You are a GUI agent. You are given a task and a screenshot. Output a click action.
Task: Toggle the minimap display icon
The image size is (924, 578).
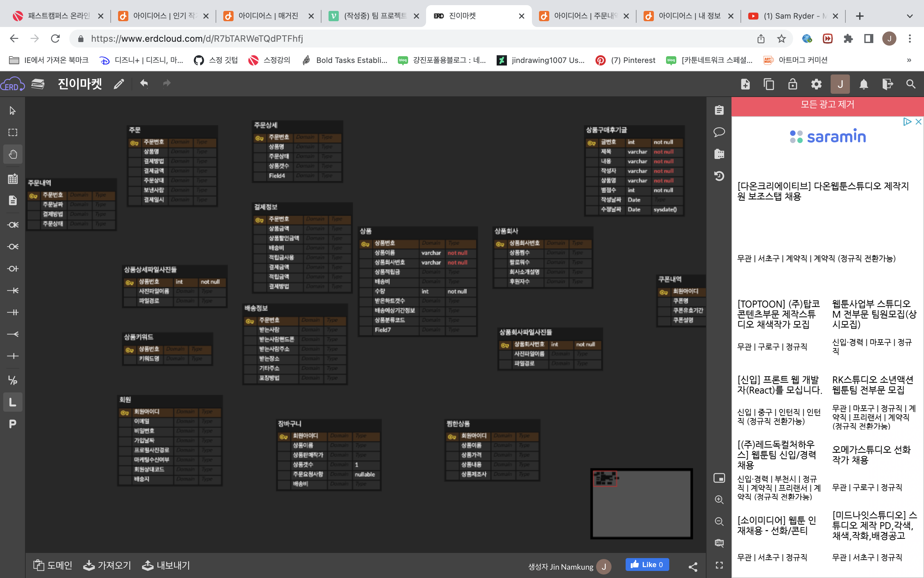pyautogui.click(x=719, y=478)
